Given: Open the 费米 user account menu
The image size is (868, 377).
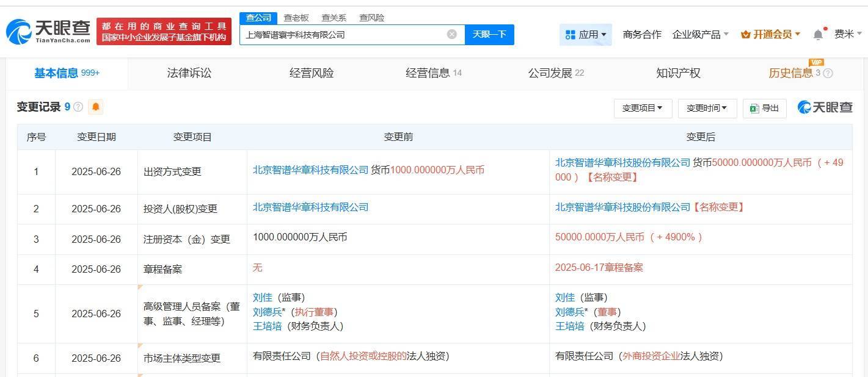Looking at the screenshot, I should 848,34.
